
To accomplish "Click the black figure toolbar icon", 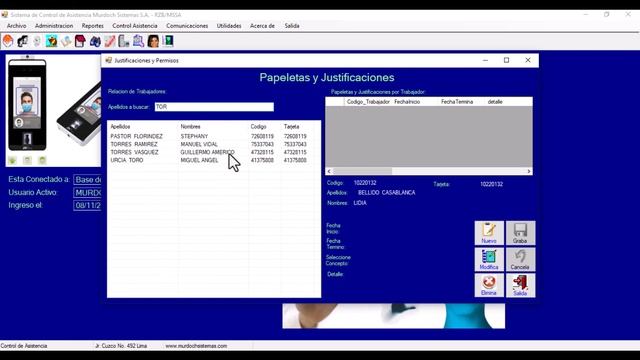I will [x=22, y=41].
